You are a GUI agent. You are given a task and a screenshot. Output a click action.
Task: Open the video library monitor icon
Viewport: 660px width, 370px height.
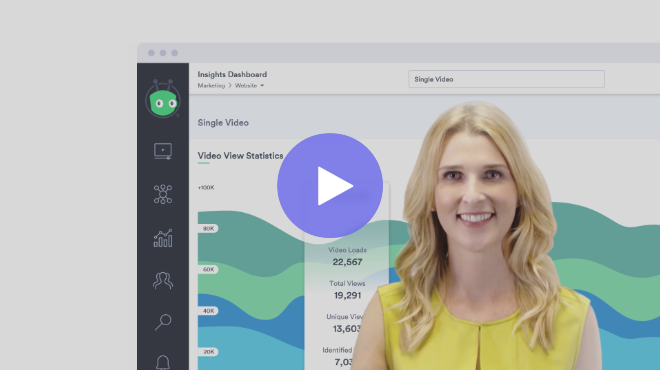tap(163, 152)
